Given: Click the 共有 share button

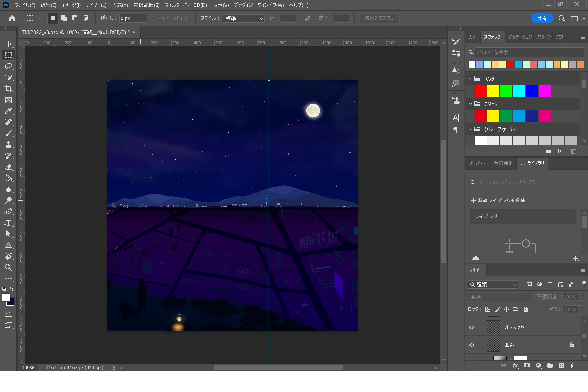Looking at the screenshot, I should click(x=542, y=18).
